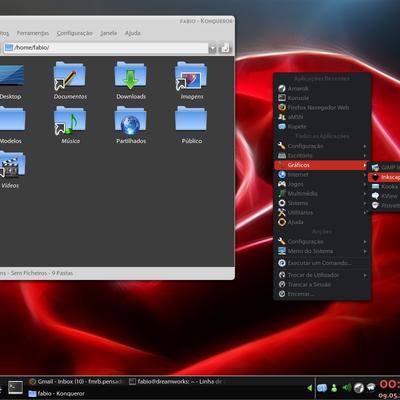This screenshot has width=400, height=400.
Task: Expand the Configuração submenu under Todas as Aplicações
Action: (322, 146)
